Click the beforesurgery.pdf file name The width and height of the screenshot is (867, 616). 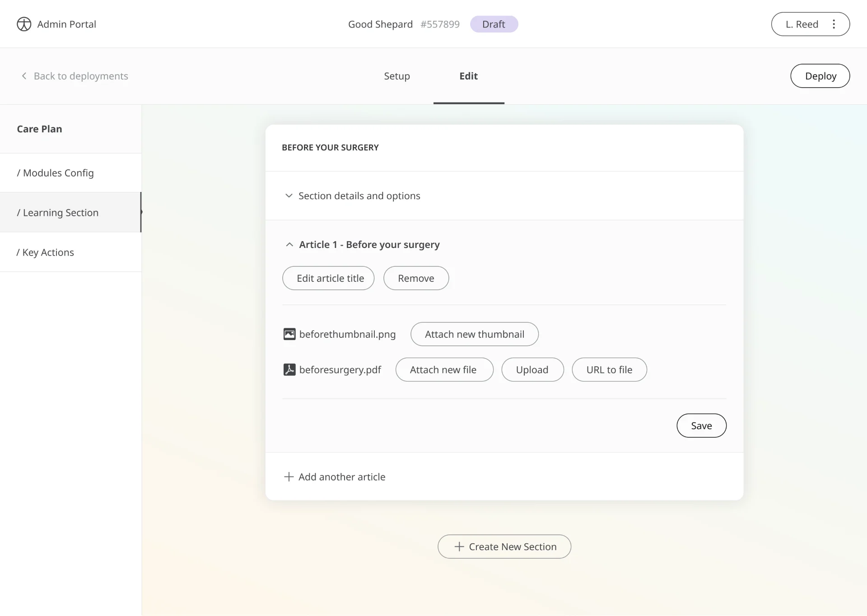click(x=340, y=369)
